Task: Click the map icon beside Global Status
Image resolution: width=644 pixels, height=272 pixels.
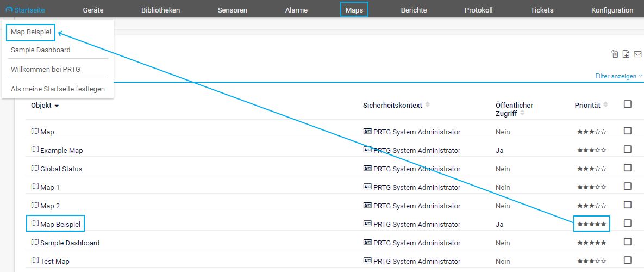Action: point(35,169)
